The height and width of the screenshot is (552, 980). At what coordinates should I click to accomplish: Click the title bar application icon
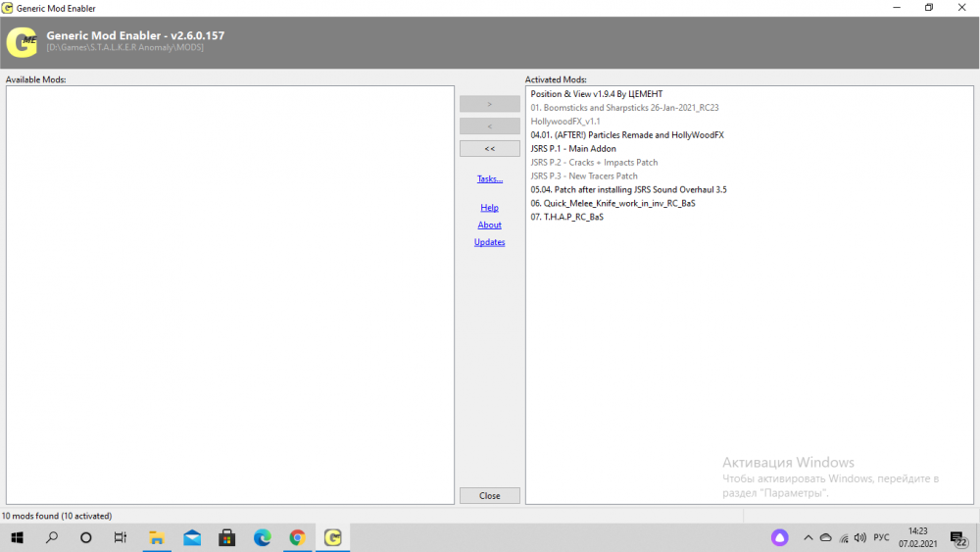(x=8, y=8)
